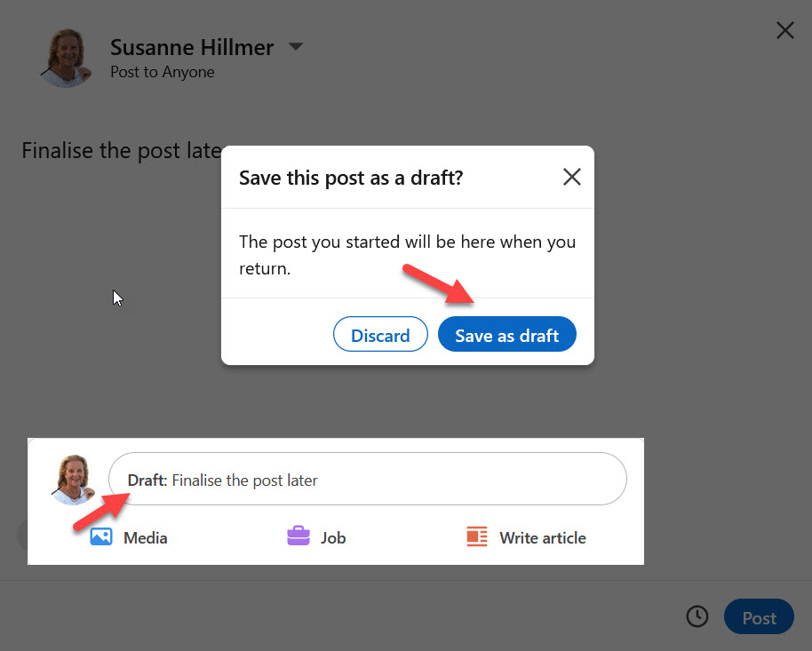Open the Draft: Finalise the post later field
Image resolution: width=812 pixels, height=651 pixels.
368,480
